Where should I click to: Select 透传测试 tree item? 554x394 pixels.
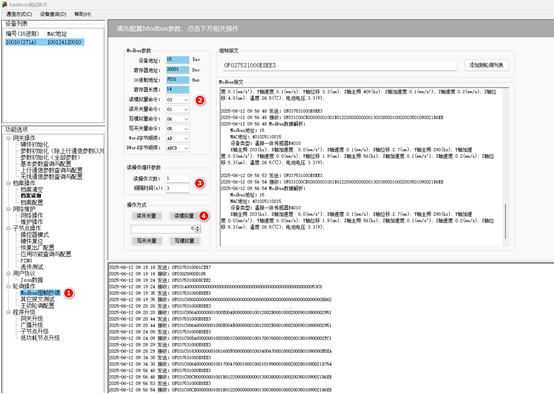32,267
